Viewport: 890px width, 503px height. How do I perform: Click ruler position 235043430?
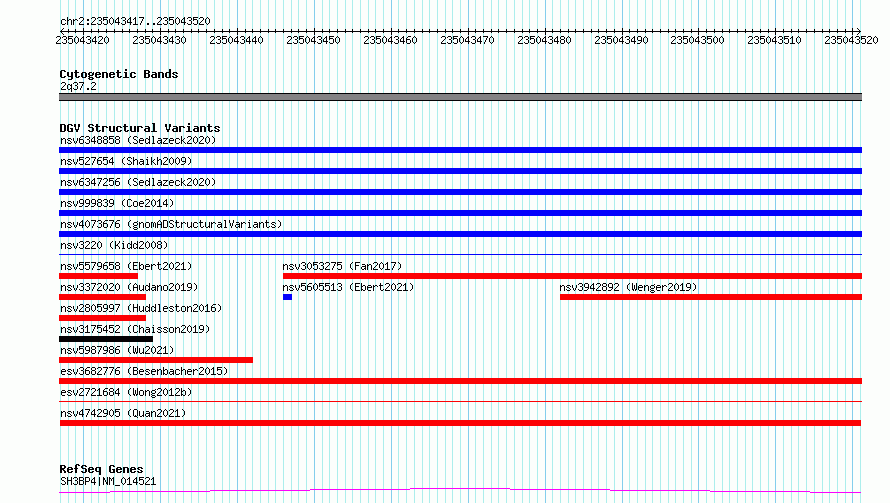pyautogui.click(x=159, y=40)
